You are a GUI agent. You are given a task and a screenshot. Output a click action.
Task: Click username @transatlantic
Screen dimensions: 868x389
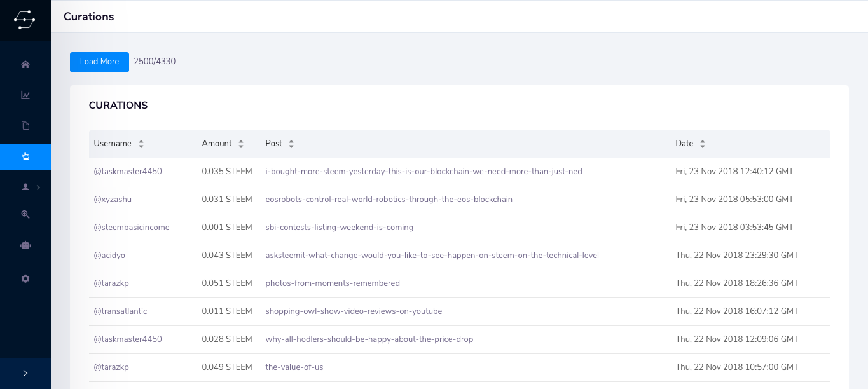coord(120,311)
